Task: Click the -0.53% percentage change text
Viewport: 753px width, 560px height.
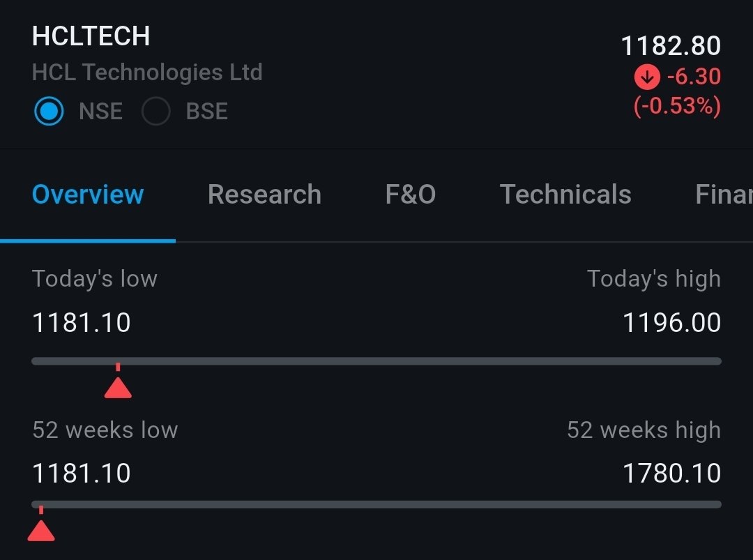Action: (677, 106)
